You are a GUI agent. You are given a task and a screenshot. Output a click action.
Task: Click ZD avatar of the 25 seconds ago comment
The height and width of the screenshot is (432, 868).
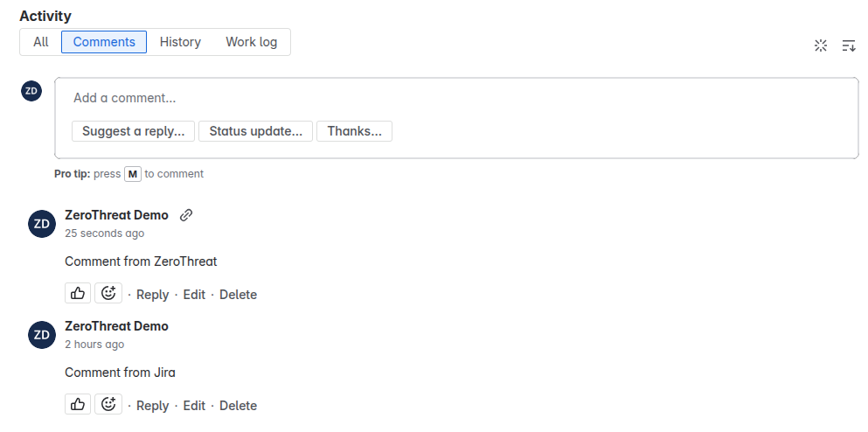coord(42,224)
